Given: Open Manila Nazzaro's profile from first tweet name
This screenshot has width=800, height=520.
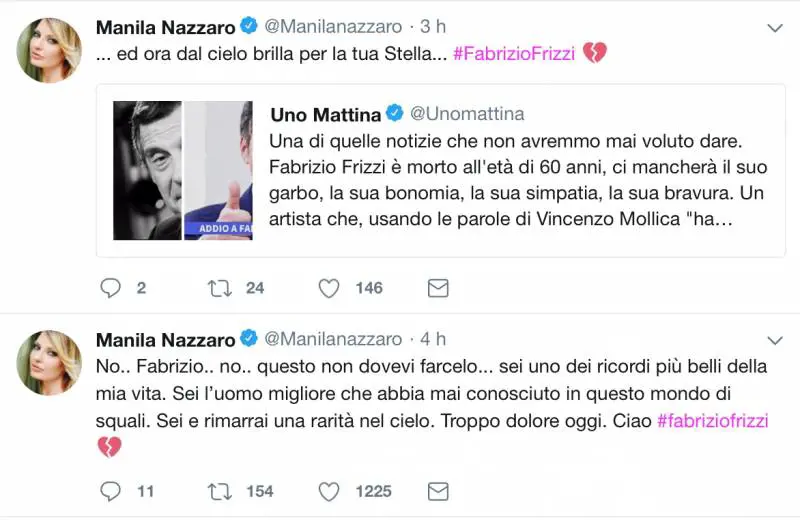Looking at the screenshot, I should point(165,27).
